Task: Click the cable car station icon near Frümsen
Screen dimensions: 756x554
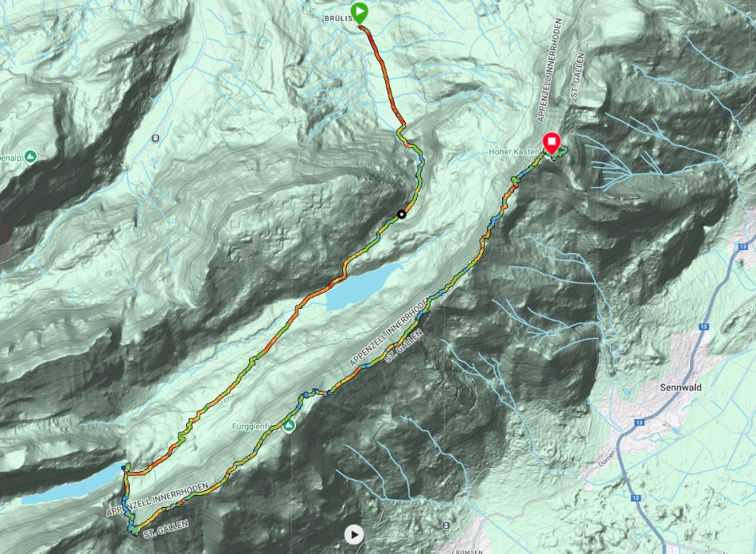Action: [x=446, y=525]
